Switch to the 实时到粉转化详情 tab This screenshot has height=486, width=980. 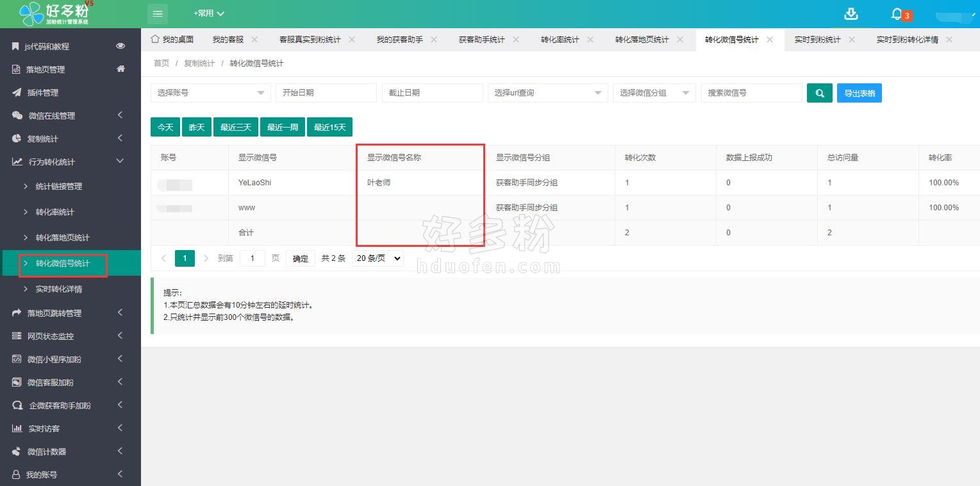(x=908, y=40)
